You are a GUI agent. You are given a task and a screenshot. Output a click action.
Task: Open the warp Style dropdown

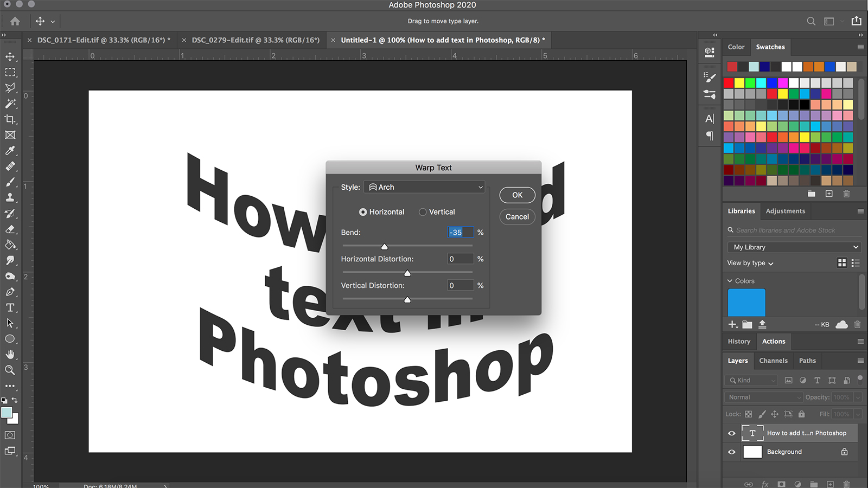(424, 187)
